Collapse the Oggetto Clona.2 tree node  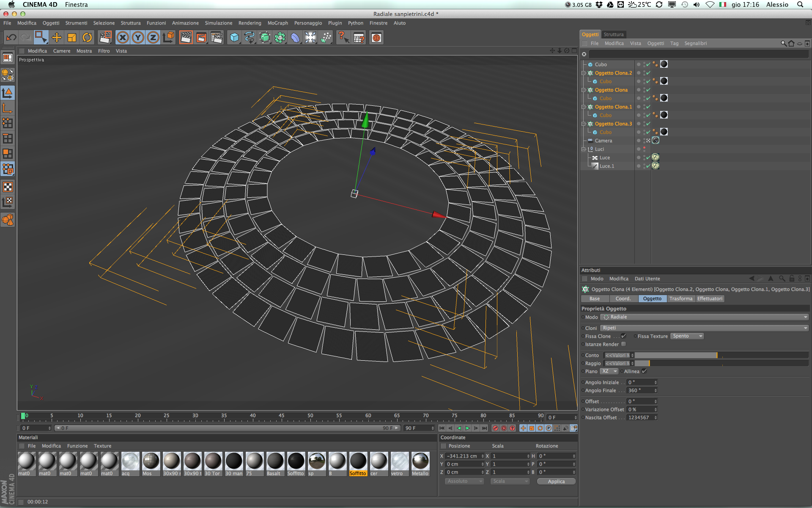point(584,73)
